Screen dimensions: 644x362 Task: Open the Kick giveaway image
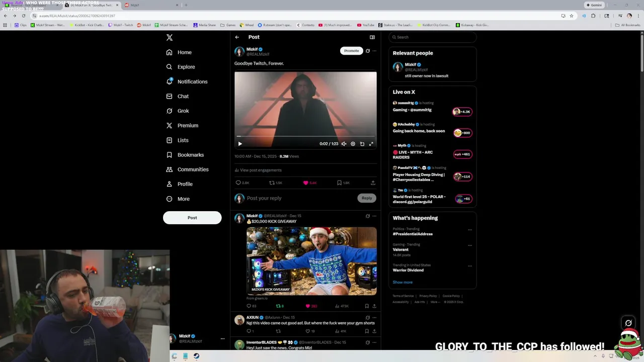[x=311, y=261]
